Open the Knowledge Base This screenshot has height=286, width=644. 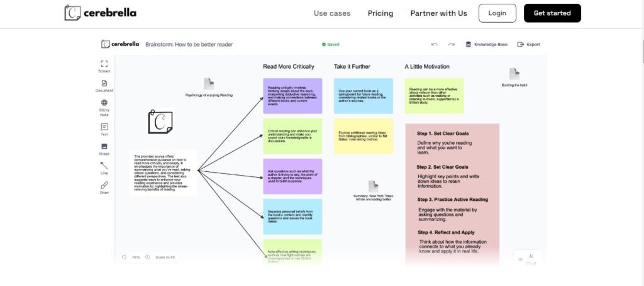(x=486, y=45)
